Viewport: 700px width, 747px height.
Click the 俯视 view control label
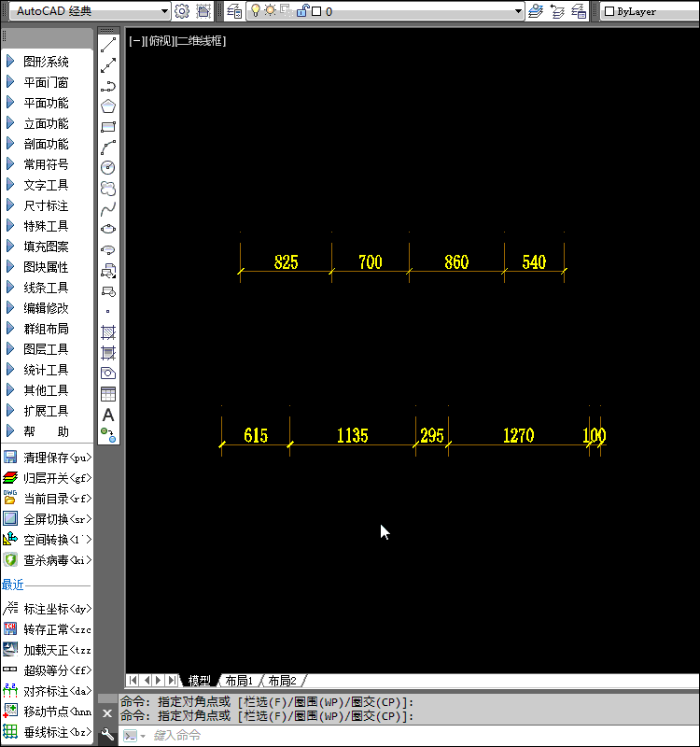160,41
